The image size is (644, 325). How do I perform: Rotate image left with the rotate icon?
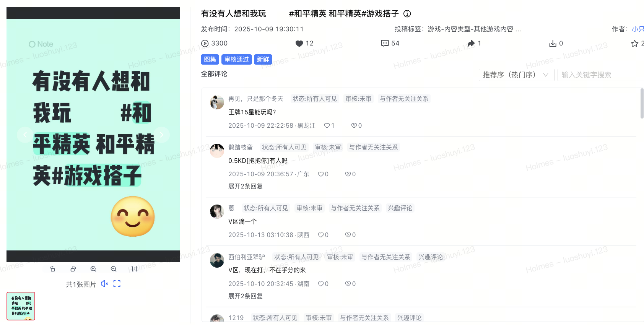[x=52, y=269]
